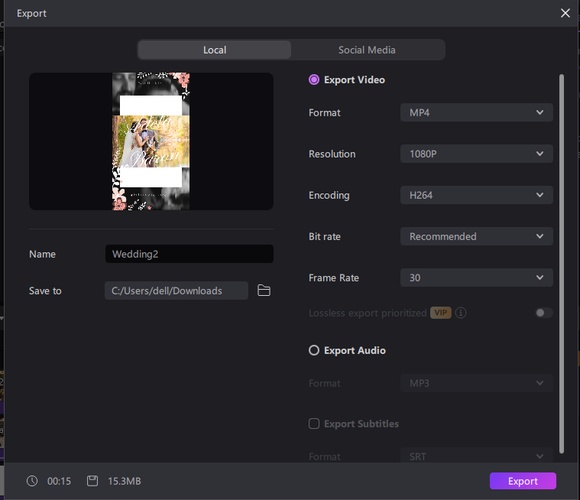Click the wedding video preview thumbnail
580x500 pixels.
point(151,141)
